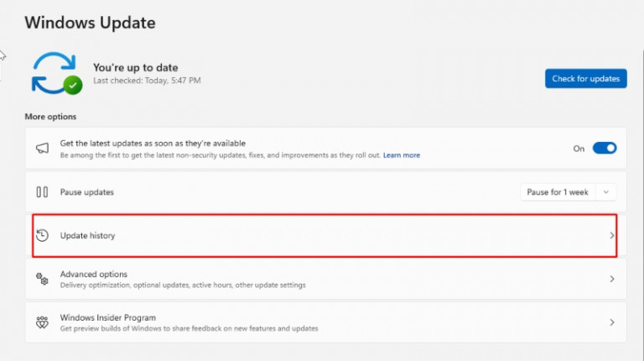Click the Check for updates button
This screenshot has height=361, width=644.
pyautogui.click(x=585, y=79)
